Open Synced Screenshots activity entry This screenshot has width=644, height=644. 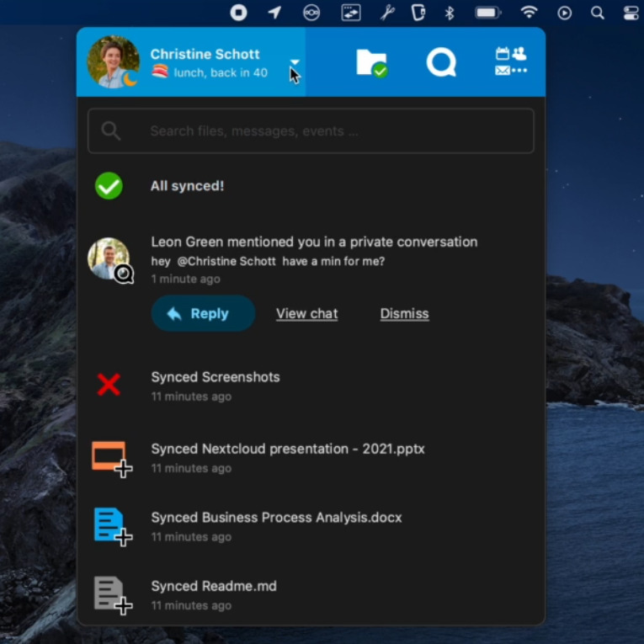tap(311, 386)
